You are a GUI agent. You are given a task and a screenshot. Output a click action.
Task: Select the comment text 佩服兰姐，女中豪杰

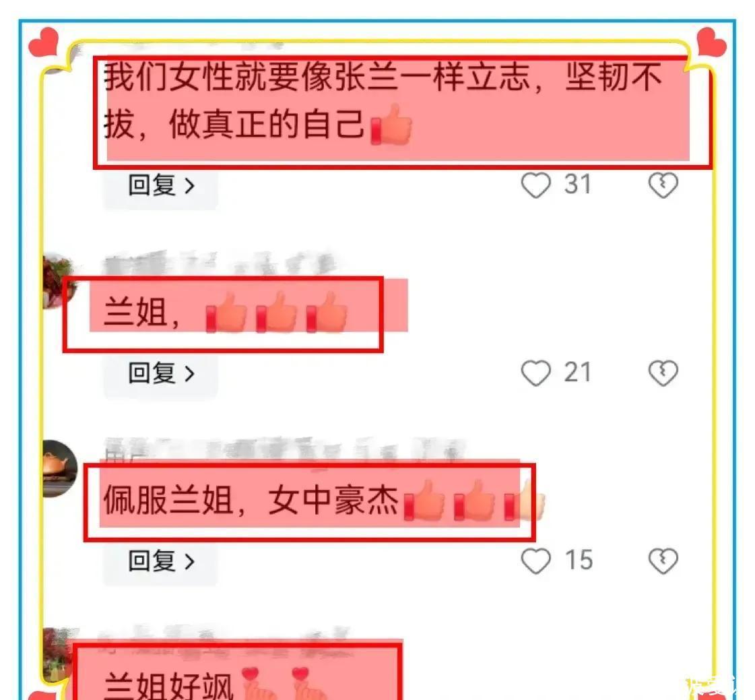point(251,500)
